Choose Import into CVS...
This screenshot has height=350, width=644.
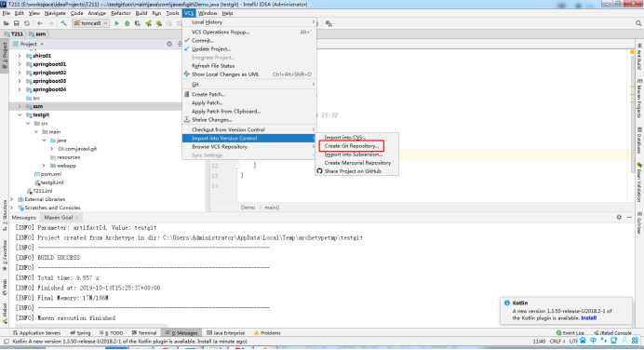pos(356,137)
